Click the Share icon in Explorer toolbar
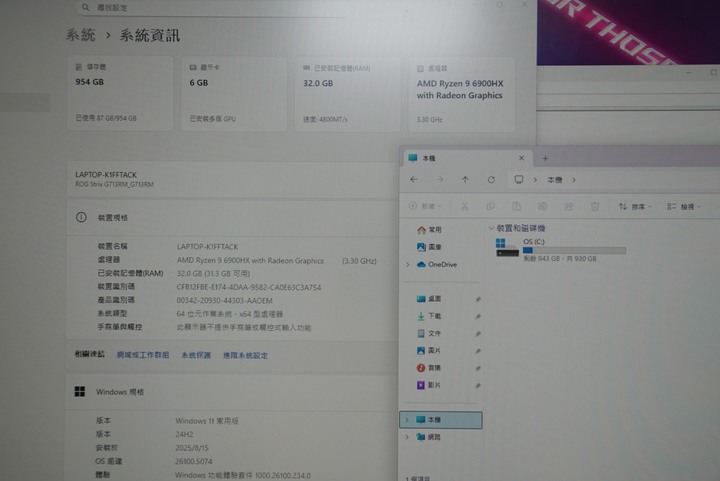The width and height of the screenshot is (720, 481). [x=568, y=207]
